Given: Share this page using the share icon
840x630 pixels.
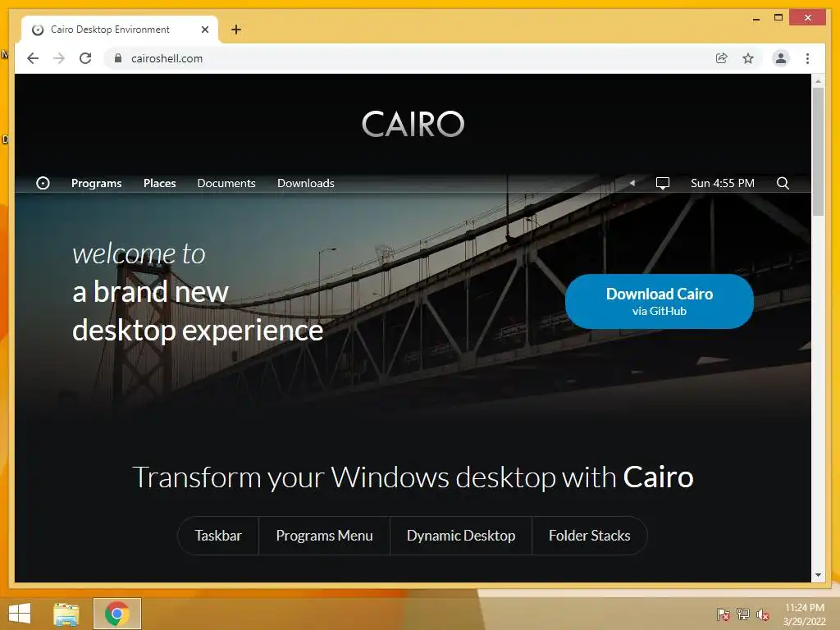Looking at the screenshot, I should 722,58.
